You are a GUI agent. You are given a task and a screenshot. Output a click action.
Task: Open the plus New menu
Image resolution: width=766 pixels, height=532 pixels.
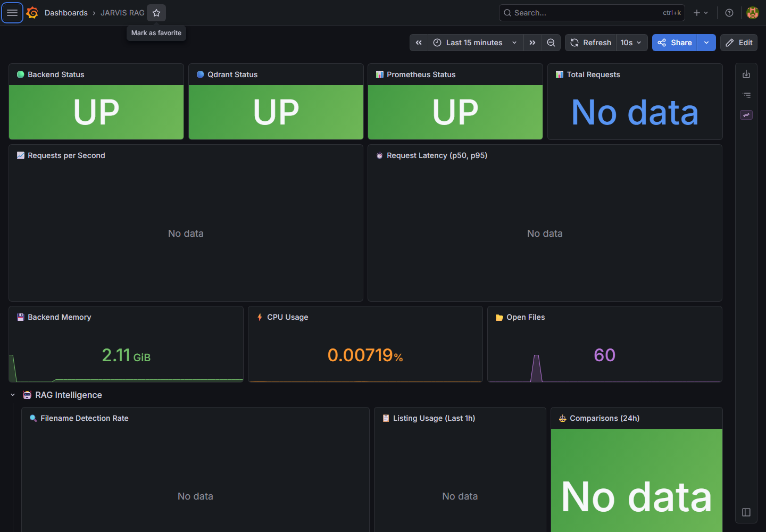tap(701, 13)
